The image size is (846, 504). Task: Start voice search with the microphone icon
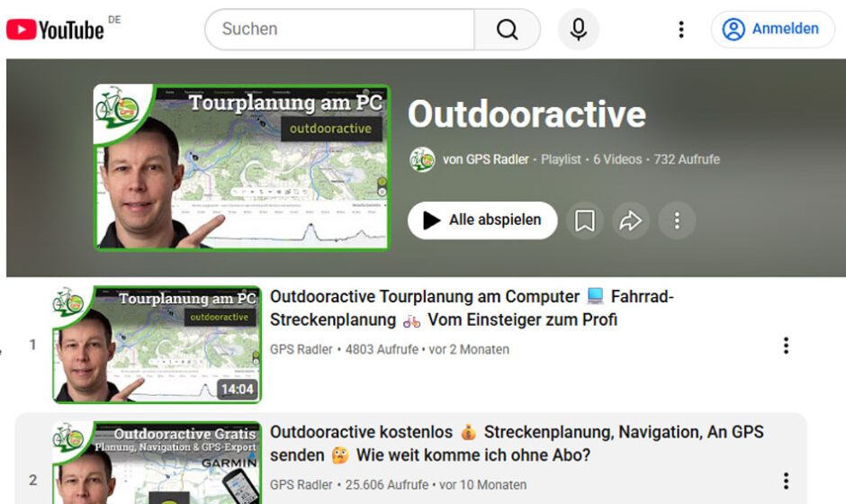(x=579, y=29)
